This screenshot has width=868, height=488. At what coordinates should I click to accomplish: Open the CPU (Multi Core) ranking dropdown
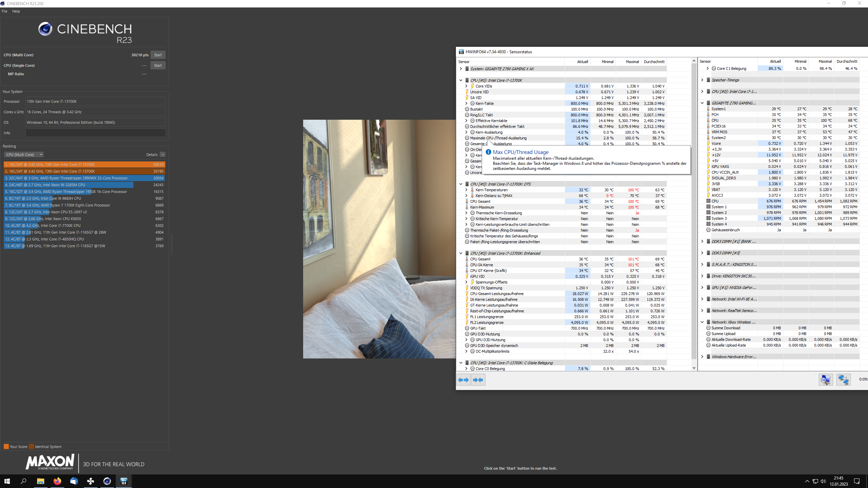click(x=24, y=154)
